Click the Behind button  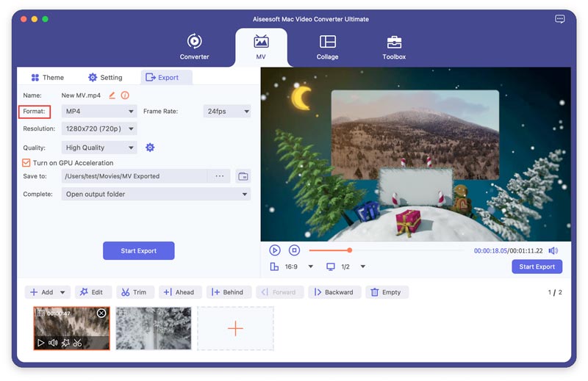coord(229,292)
